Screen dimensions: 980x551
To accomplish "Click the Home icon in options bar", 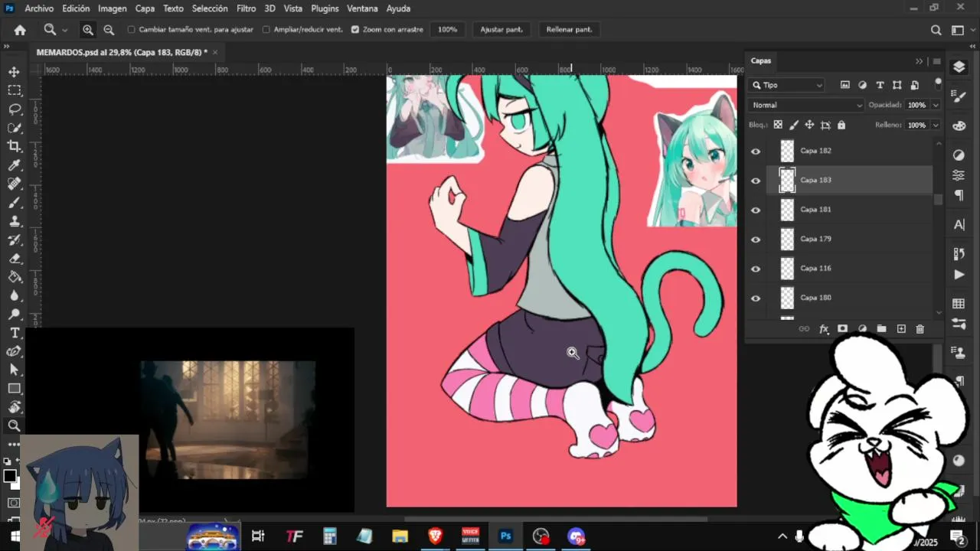I will 20,30.
